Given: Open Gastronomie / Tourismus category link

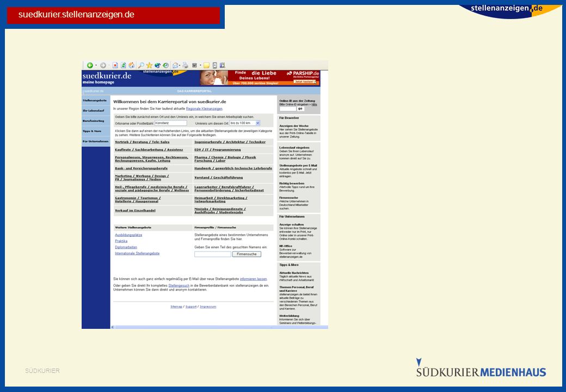Looking at the screenshot, I should (x=138, y=200).
